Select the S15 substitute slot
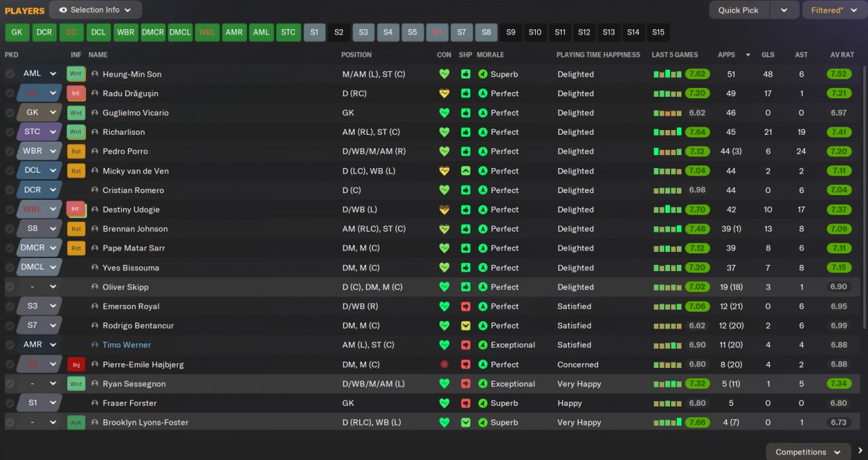Viewport: 868px width, 460px height. (658, 33)
